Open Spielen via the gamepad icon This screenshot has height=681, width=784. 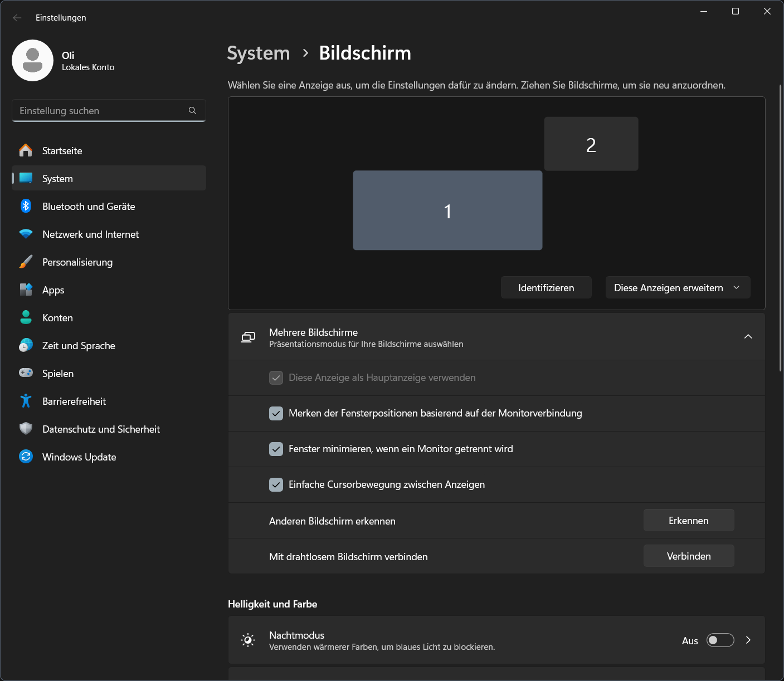point(26,373)
